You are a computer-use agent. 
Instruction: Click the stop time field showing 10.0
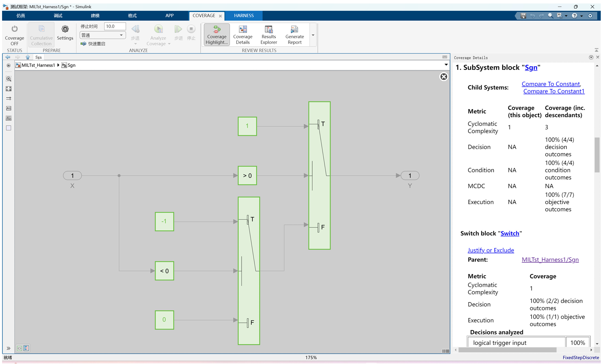(115, 26)
